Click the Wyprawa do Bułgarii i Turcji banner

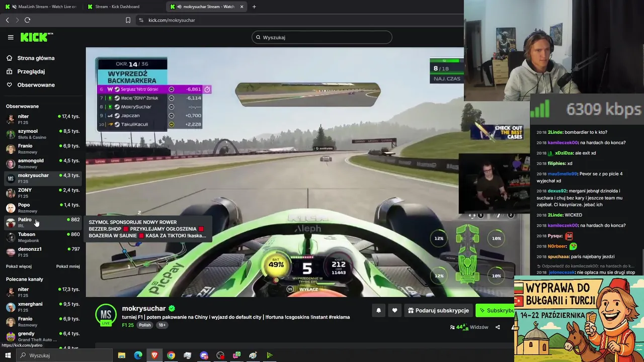(x=579, y=319)
